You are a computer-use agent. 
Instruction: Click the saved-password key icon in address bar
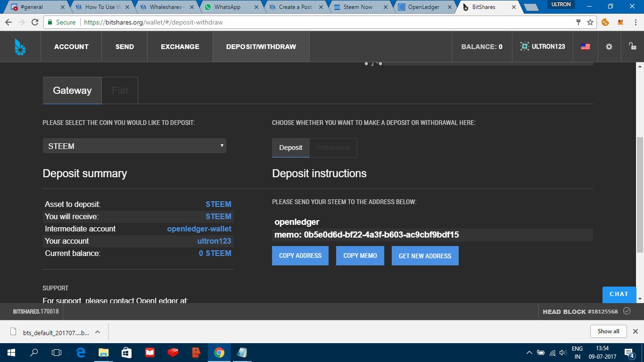coord(578,22)
